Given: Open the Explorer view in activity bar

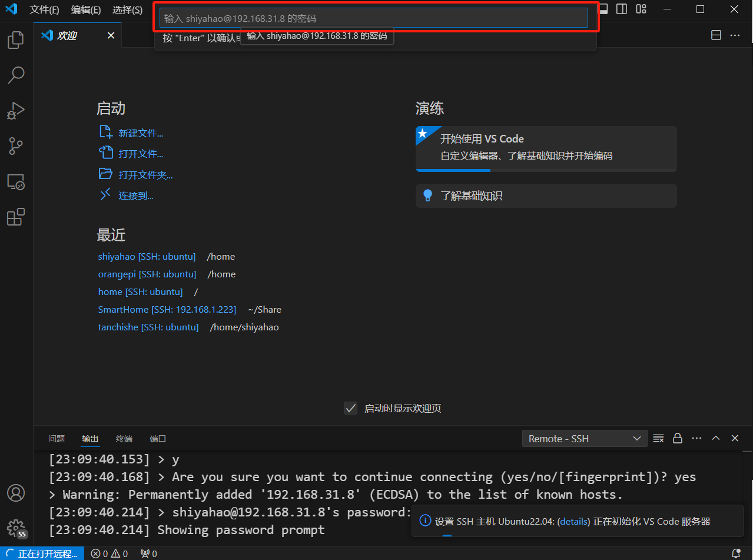Looking at the screenshot, I should click(x=16, y=40).
